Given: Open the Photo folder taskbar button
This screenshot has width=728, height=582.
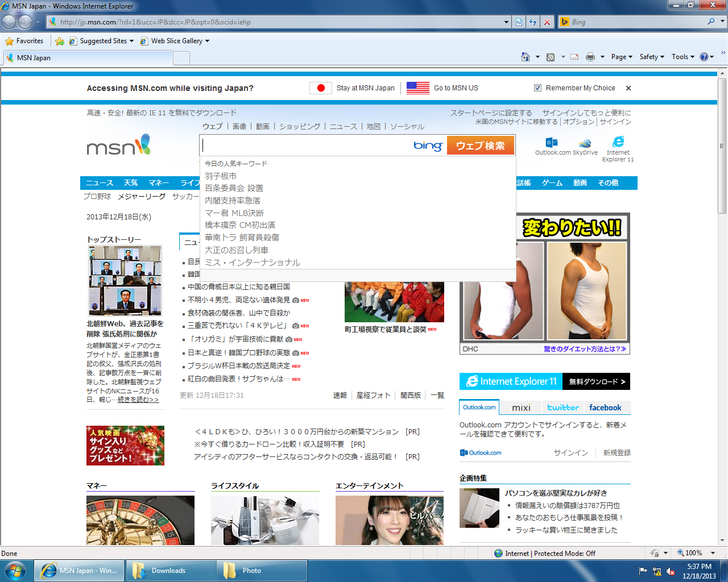Looking at the screenshot, I should (262, 571).
